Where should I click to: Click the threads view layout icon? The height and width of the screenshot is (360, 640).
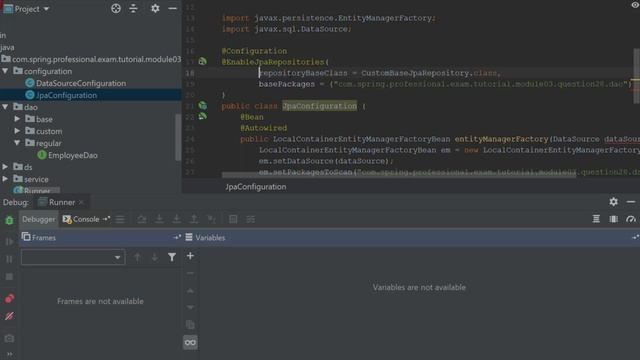tap(596, 220)
